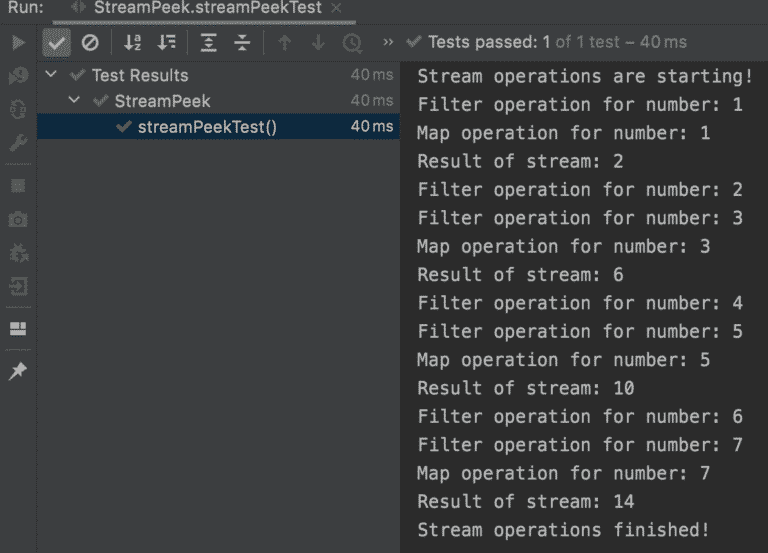Open test history clock icon
Screen dimensions: 768x553
pos(352,43)
